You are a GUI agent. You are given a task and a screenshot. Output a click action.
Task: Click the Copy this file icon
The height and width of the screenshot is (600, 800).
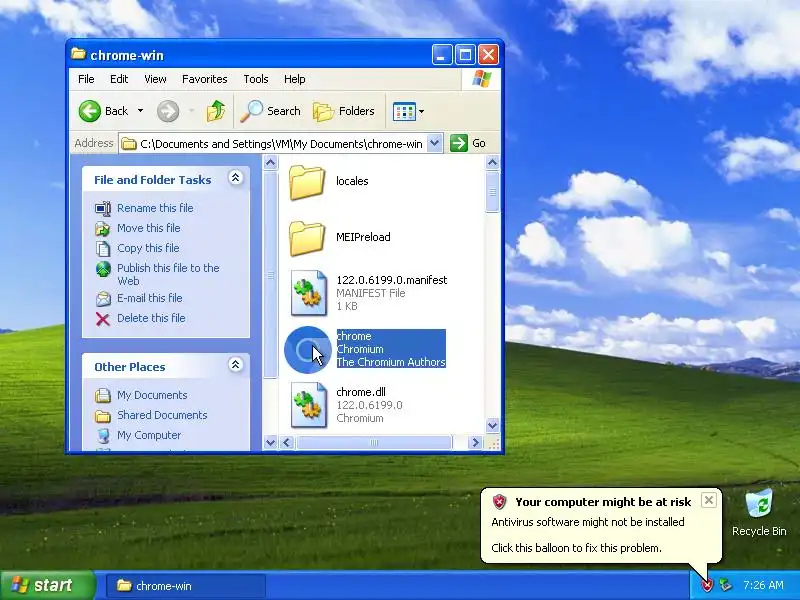103,248
